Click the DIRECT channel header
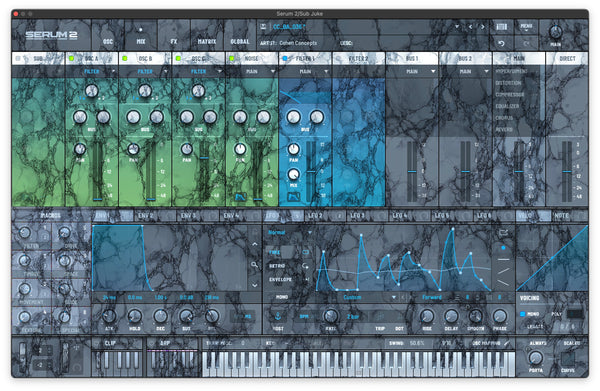Viewport: 600px width, 391px height. point(567,59)
